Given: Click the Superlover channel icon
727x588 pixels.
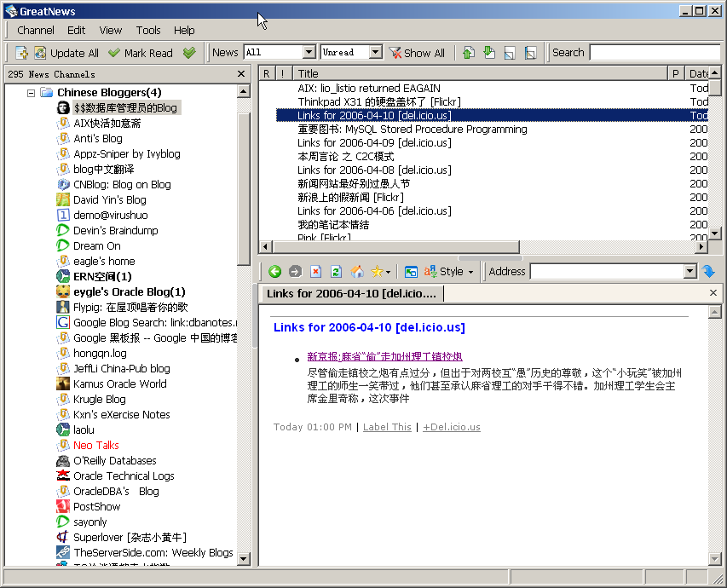Looking at the screenshot, I should (x=63, y=537).
